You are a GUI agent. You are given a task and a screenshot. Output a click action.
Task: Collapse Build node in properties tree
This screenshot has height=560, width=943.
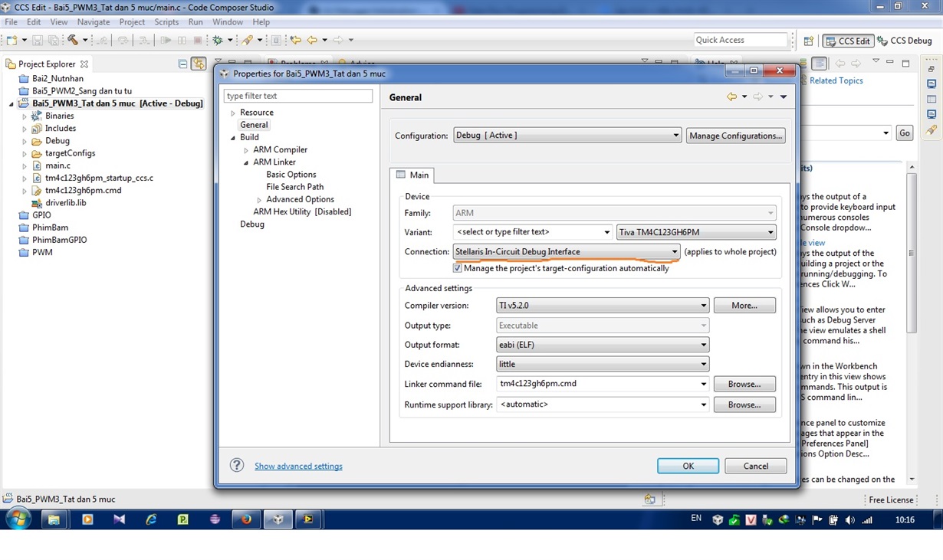(x=233, y=138)
